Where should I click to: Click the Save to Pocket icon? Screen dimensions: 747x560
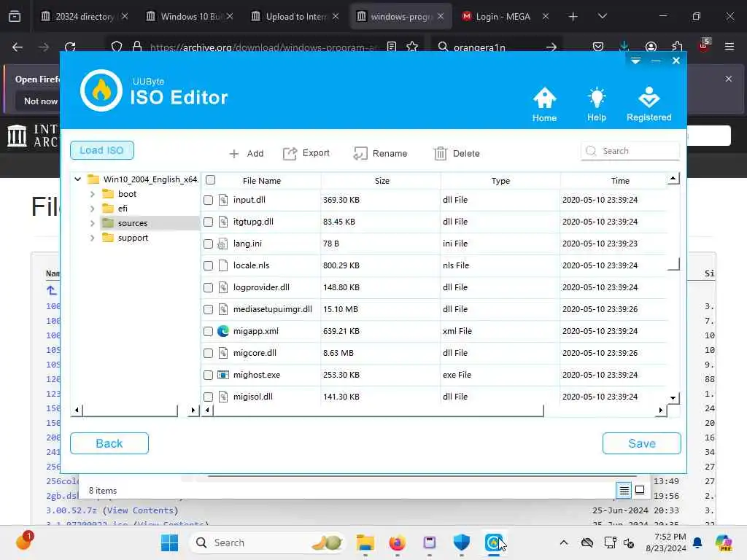598,47
